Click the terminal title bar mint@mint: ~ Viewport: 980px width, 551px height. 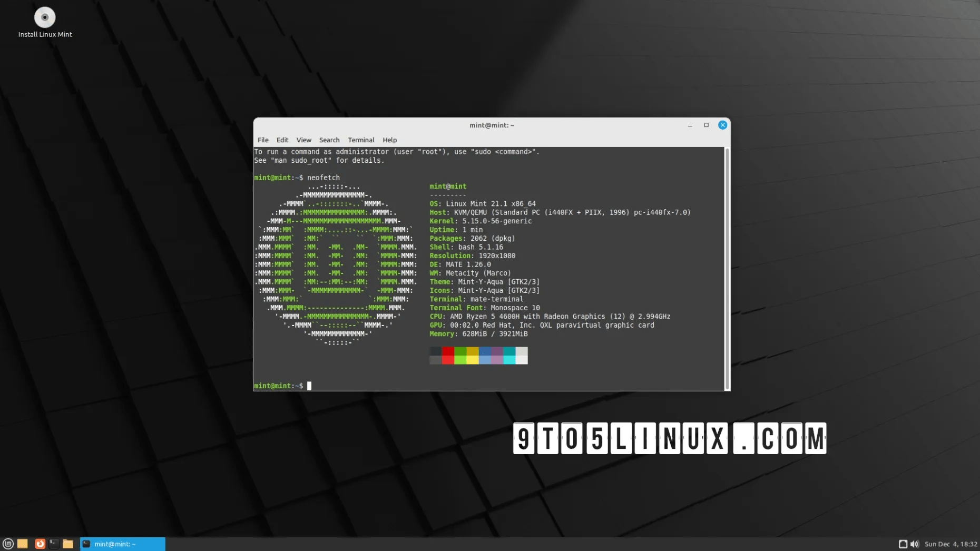tap(492, 125)
